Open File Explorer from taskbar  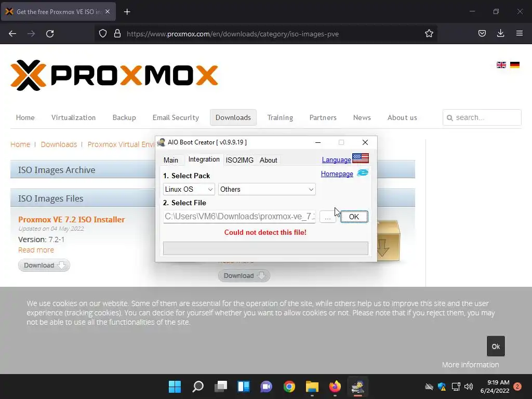point(312,387)
